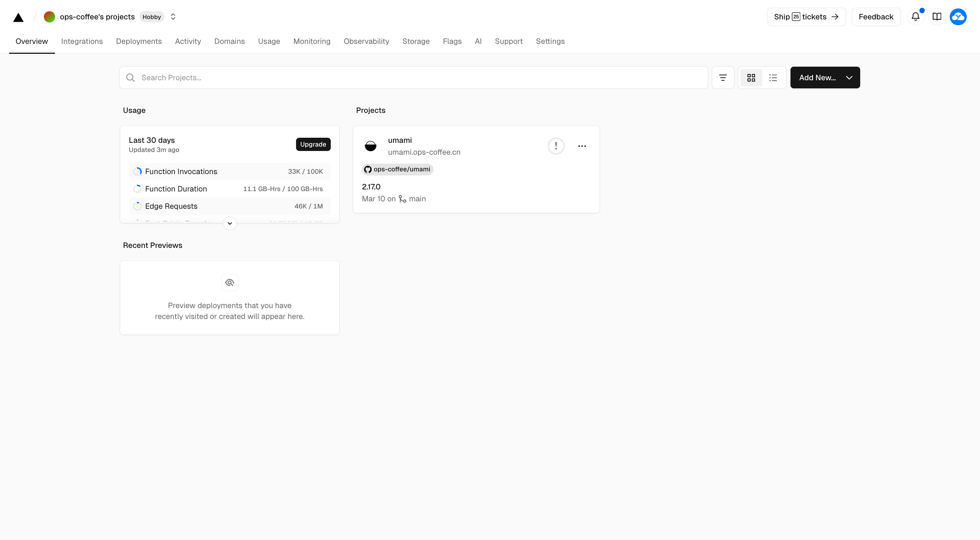Select the Overview tab

coord(32,41)
